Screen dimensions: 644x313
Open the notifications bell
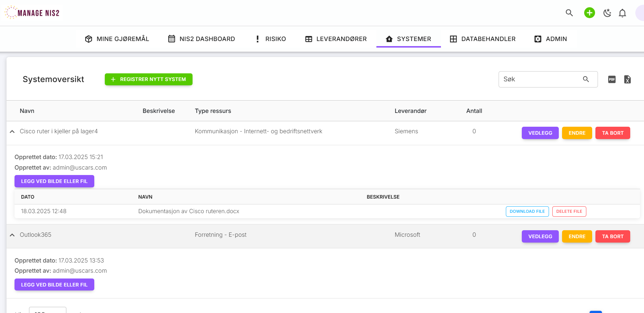coord(622,13)
